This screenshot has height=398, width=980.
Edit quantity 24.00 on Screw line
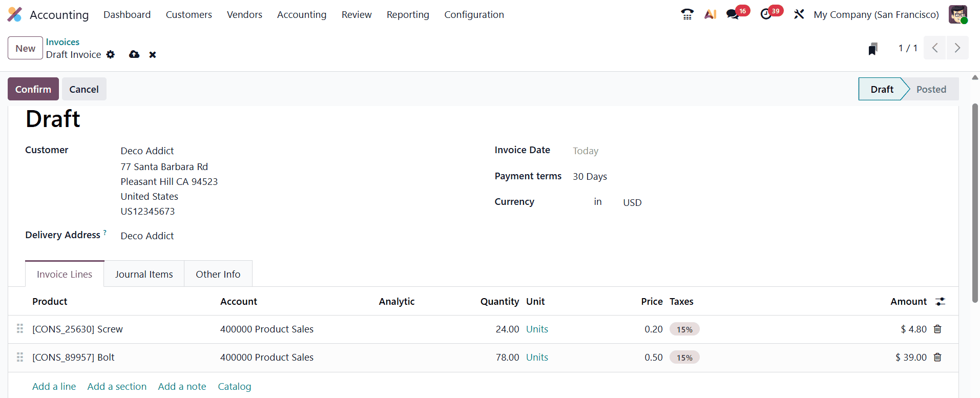[507, 329]
